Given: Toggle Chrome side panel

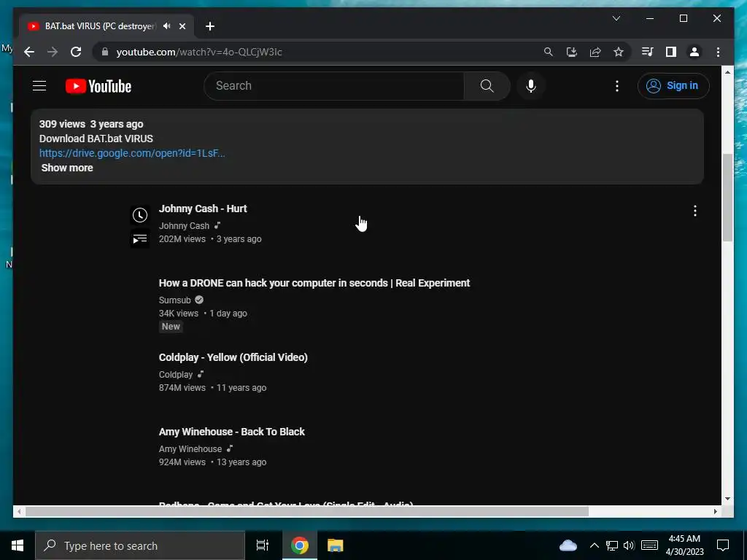Looking at the screenshot, I should tap(671, 52).
